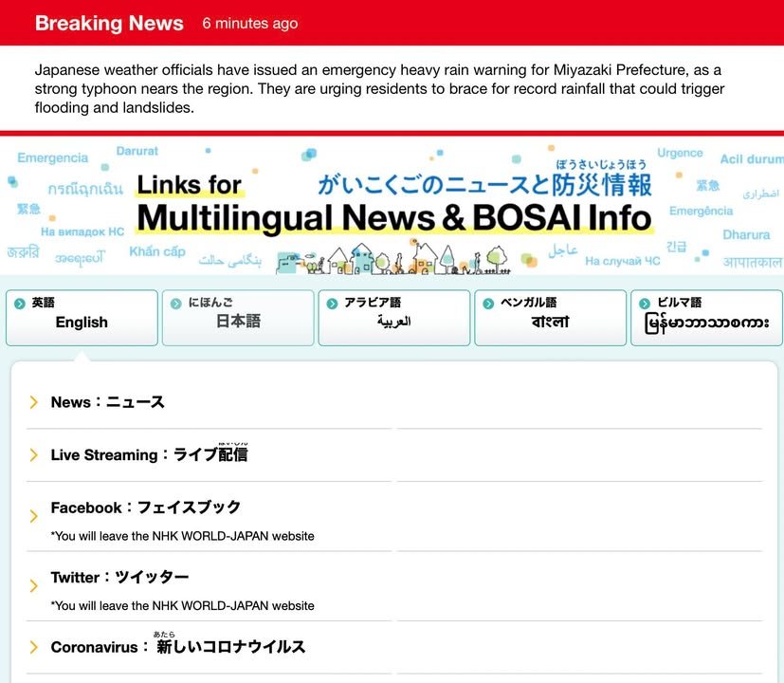
Task: Open the Live Streaming:ライブ配信 link
Action: 149,455
